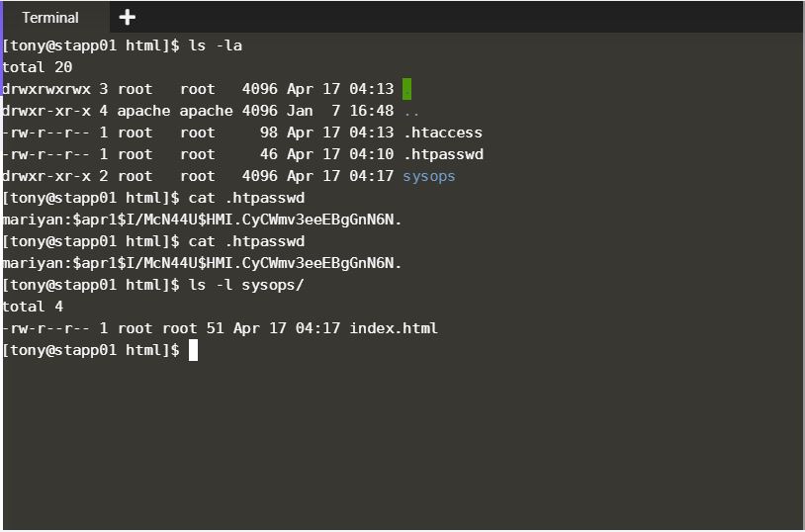Click the blue sysops directory name

click(429, 176)
